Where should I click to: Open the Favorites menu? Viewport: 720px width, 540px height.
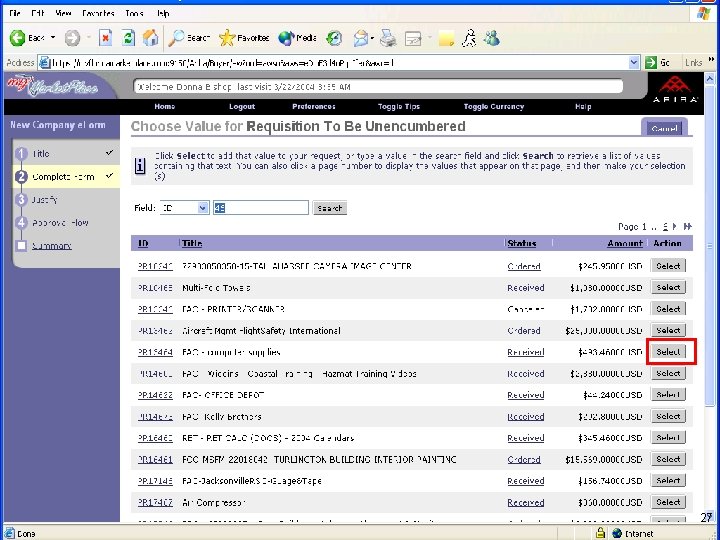(98, 13)
